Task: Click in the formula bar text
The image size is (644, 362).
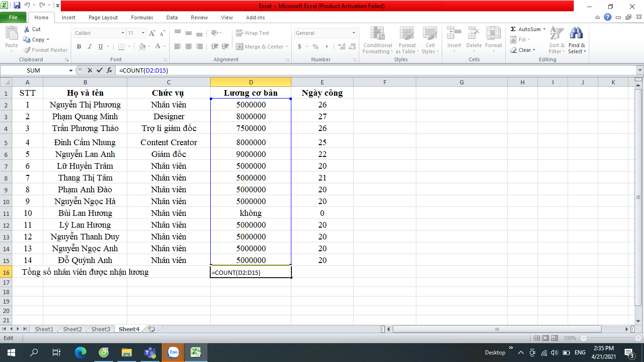Action: tap(143, 70)
